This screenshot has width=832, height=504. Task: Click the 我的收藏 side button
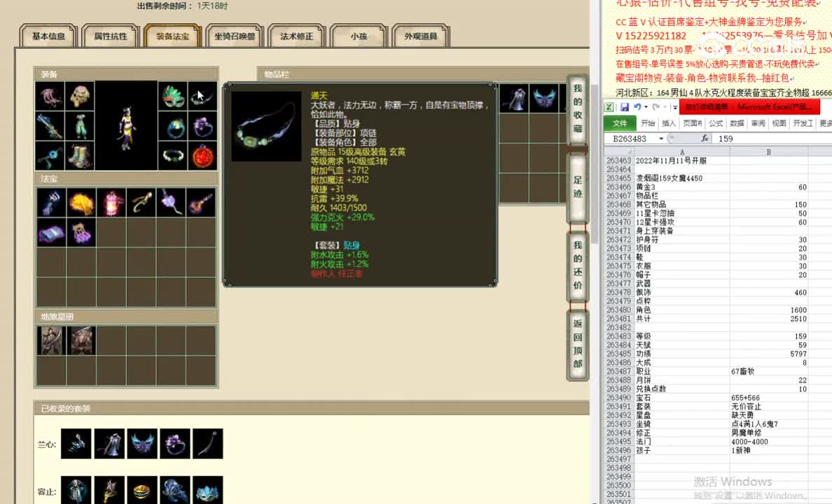(577, 108)
